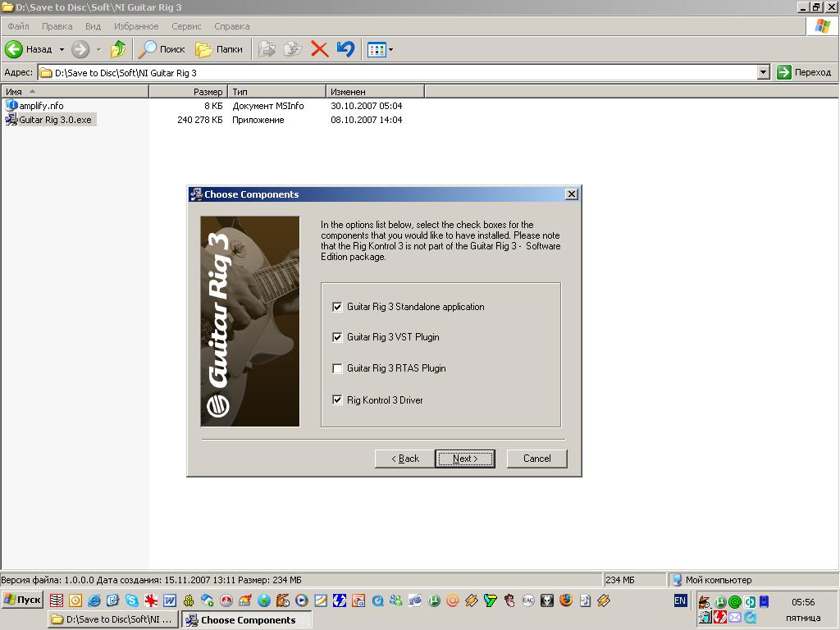Sort by Имя column header
This screenshot has height=630, width=840.
click(x=75, y=92)
